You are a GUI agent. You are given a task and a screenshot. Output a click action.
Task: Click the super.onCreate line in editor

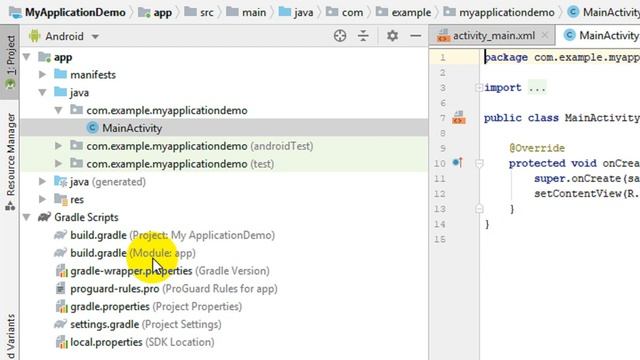587,178
